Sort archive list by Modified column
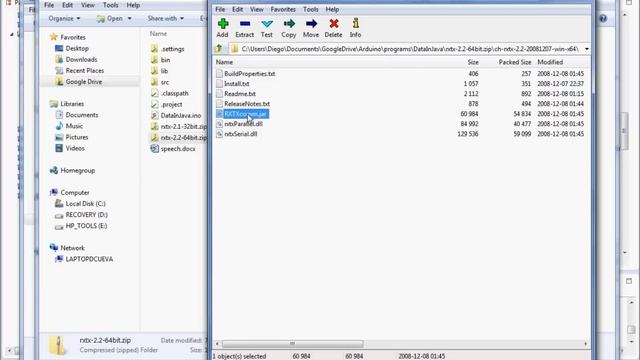This screenshot has width=640, height=360. tap(550, 62)
